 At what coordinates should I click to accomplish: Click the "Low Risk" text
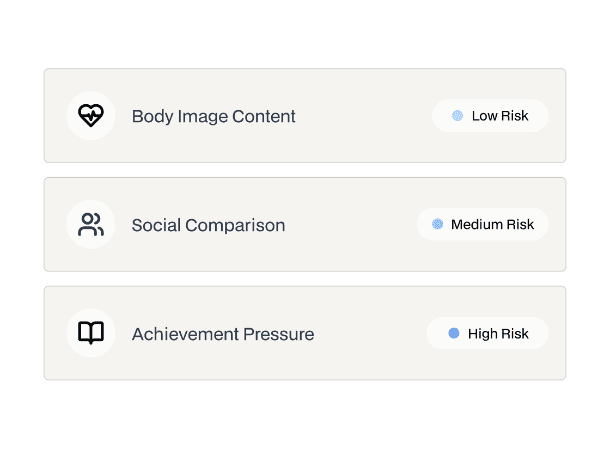[x=500, y=116]
